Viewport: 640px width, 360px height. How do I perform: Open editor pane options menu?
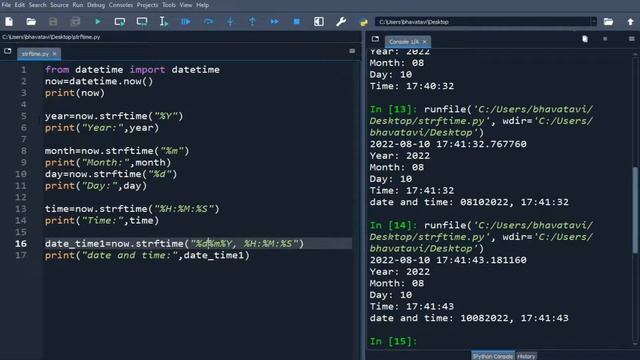click(352, 51)
